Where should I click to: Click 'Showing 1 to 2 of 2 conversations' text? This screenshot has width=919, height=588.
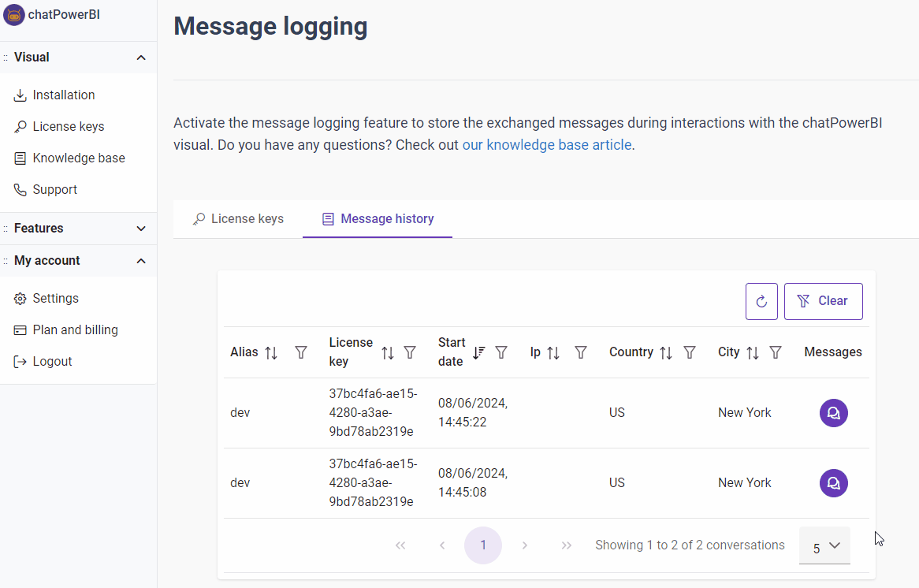[690, 545]
